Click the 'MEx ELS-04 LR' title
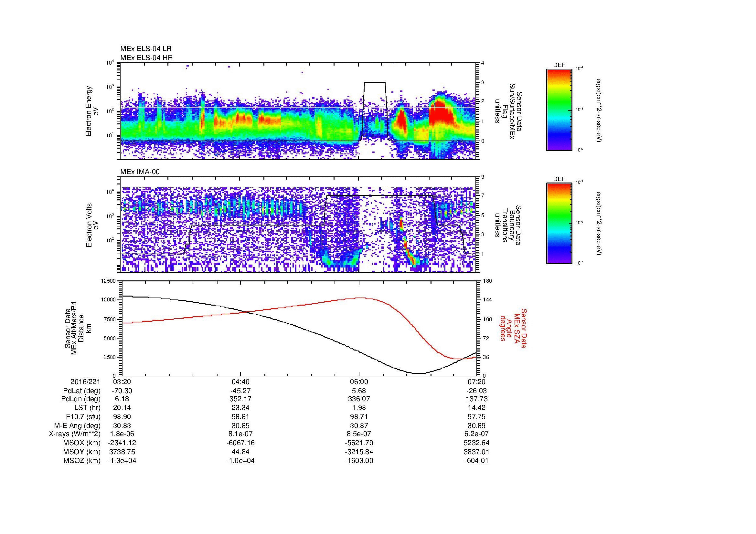Image resolution: width=756 pixels, height=534 pixels. [x=146, y=49]
